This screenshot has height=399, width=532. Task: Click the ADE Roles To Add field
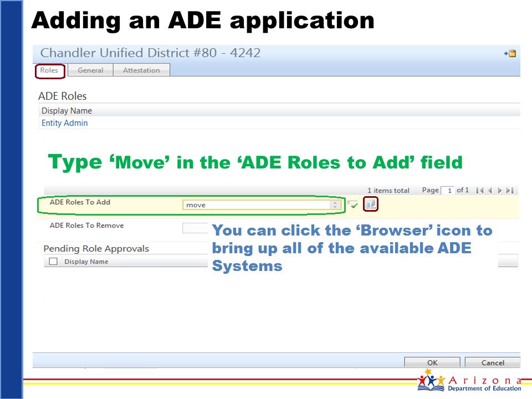pyautogui.click(x=262, y=205)
